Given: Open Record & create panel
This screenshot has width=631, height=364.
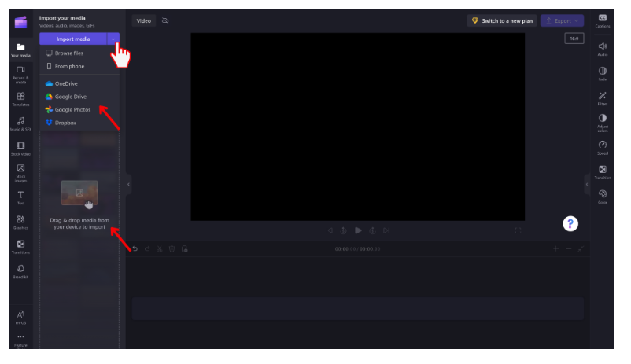Looking at the screenshot, I should 20,75.
